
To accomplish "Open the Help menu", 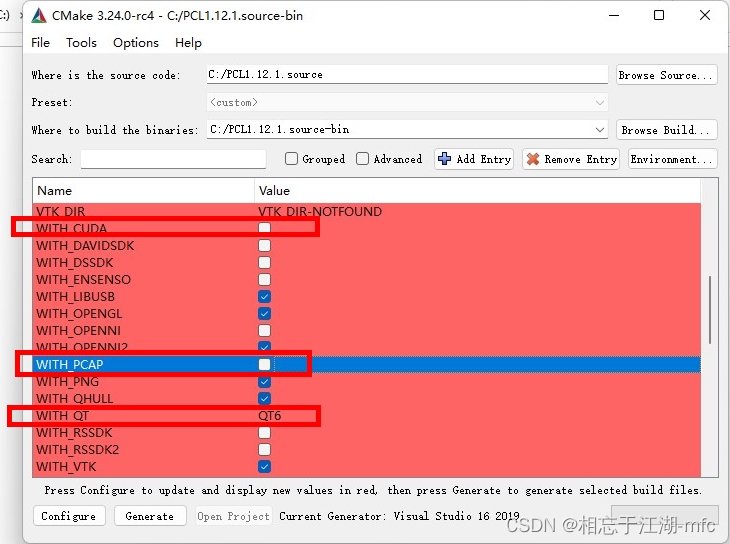I will click(x=188, y=43).
